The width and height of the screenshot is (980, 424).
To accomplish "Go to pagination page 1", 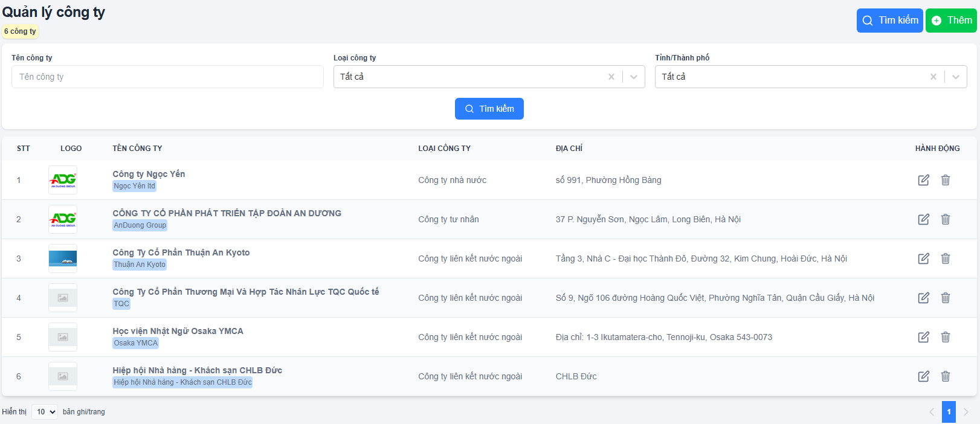I will (949, 412).
